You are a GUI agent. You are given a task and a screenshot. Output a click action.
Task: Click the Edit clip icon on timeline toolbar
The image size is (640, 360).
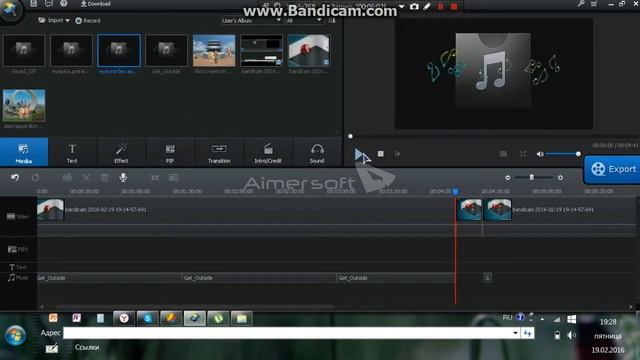point(67,178)
